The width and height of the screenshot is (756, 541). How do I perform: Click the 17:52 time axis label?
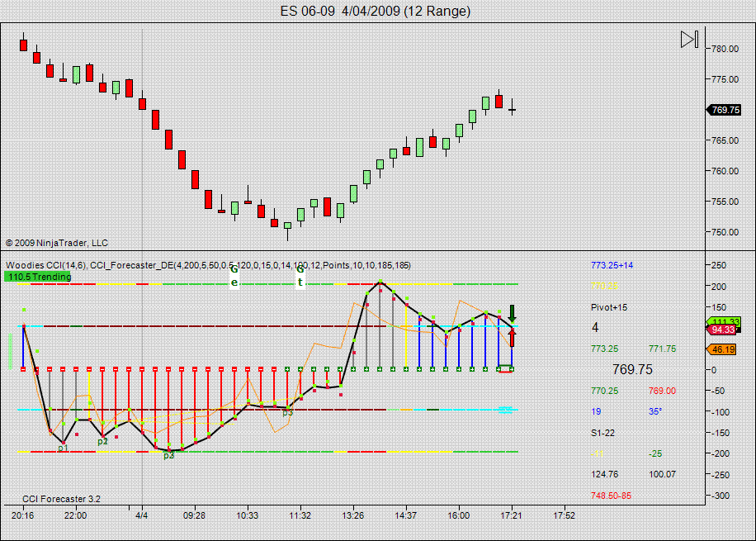564,515
